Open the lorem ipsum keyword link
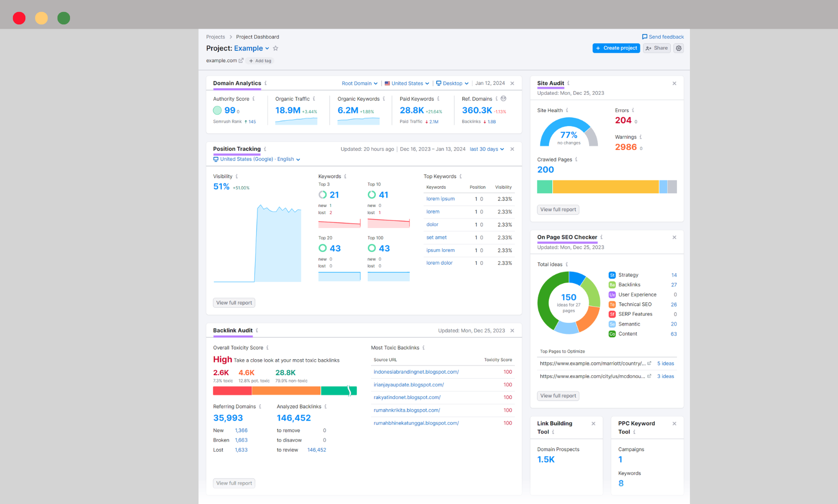The image size is (838, 504). tap(440, 198)
